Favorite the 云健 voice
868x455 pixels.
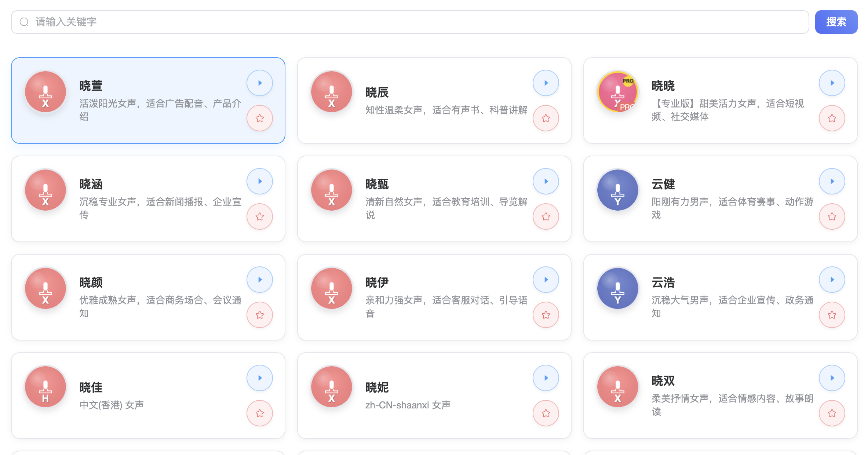coord(832,216)
